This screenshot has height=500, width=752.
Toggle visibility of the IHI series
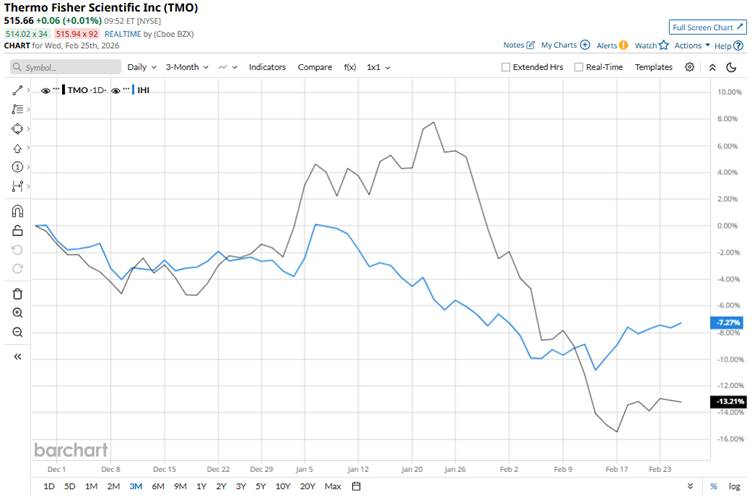coord(116,90)
